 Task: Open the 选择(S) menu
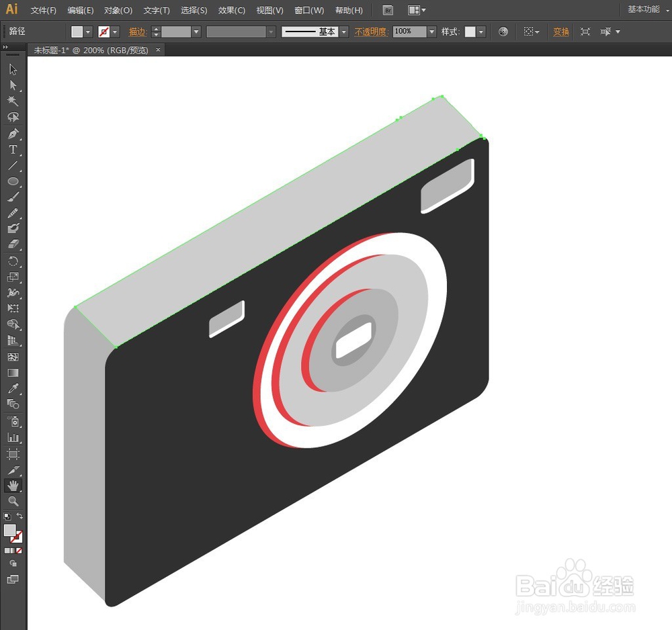click(194, 10)
